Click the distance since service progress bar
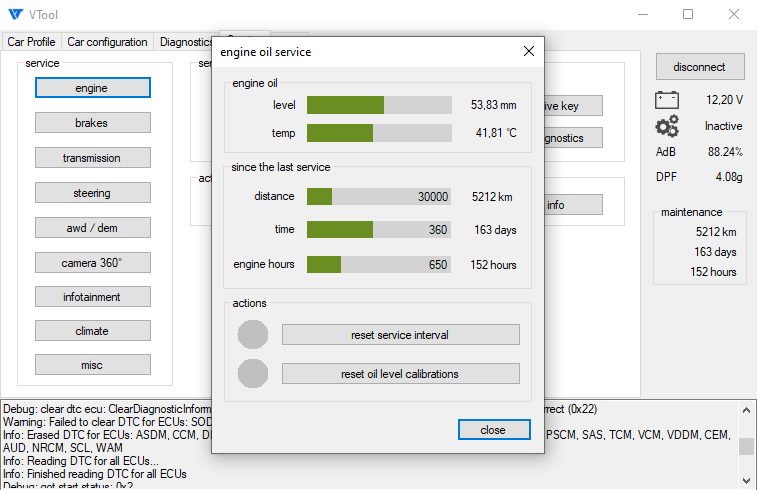Viewport: 757px width, 490px height. click(378, 196)
